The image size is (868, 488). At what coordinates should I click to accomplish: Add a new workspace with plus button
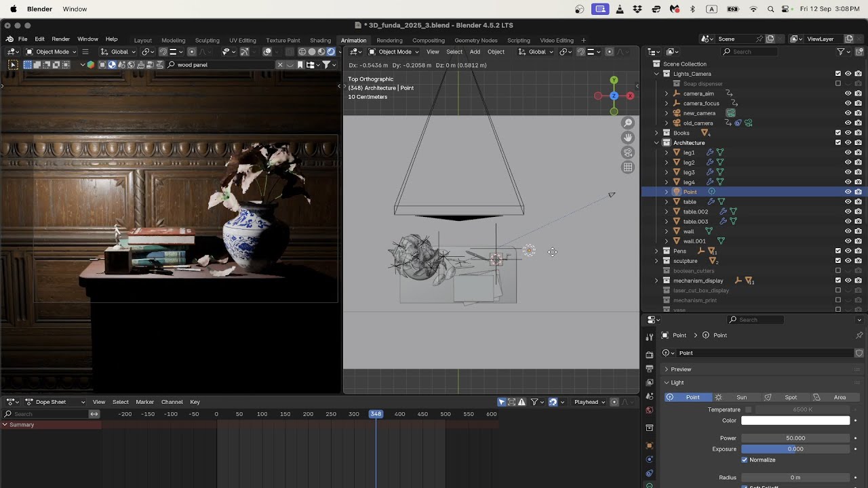coord(583,40)
